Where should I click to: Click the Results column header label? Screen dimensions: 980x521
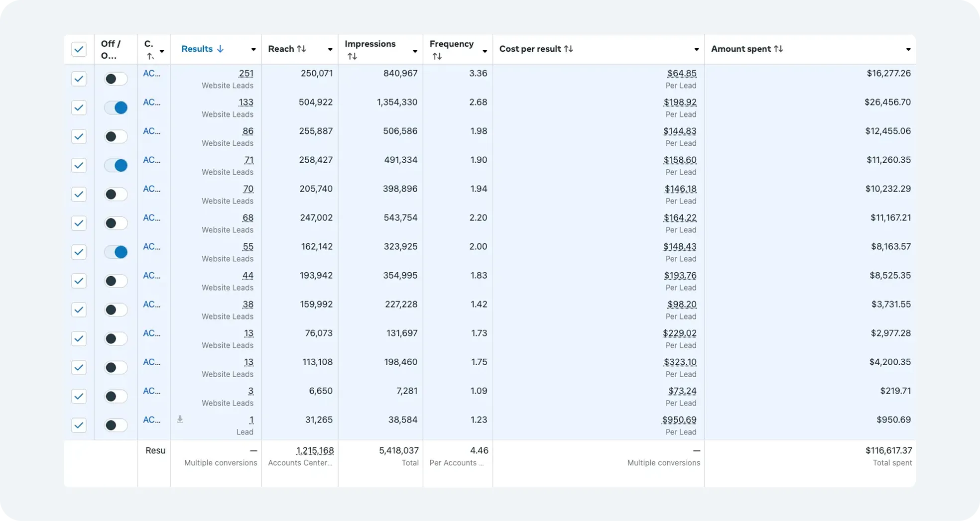pos(197,49)
